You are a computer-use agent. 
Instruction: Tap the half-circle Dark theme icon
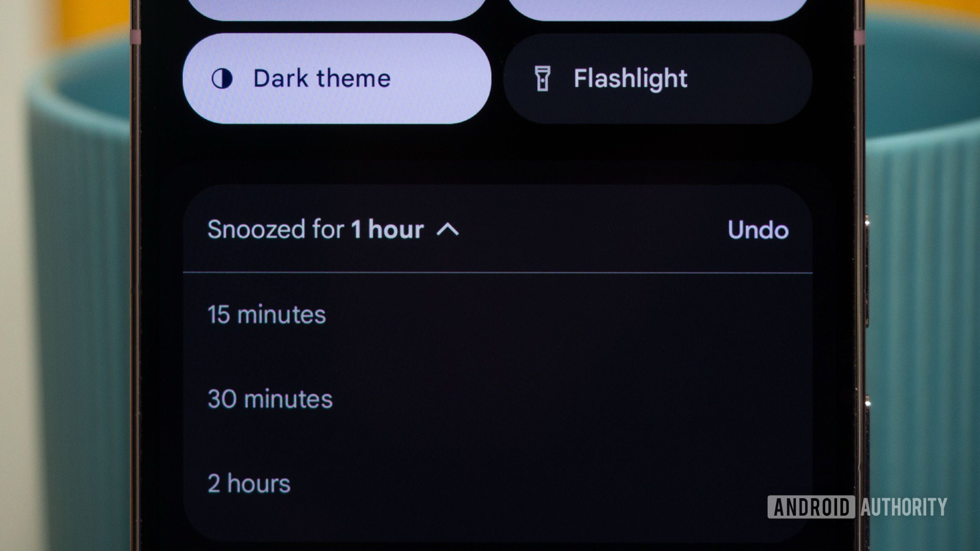[x=222, y=78]
